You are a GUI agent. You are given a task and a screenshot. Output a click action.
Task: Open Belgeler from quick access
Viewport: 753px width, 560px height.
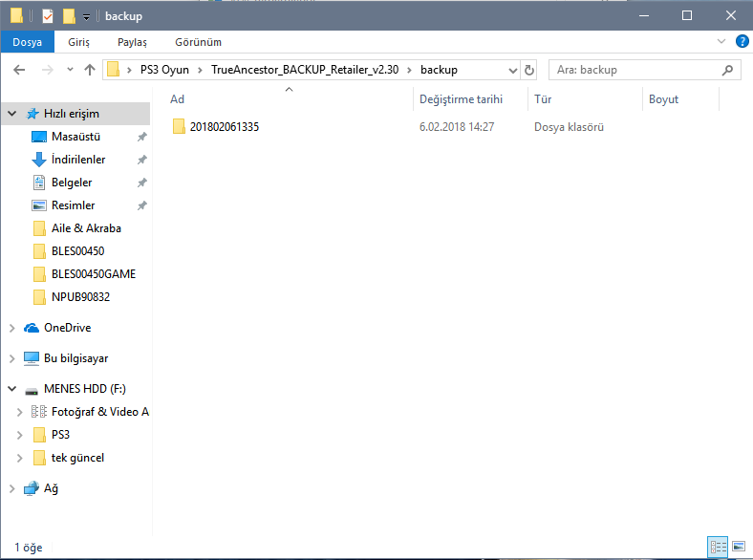click(x=72, y=183)
